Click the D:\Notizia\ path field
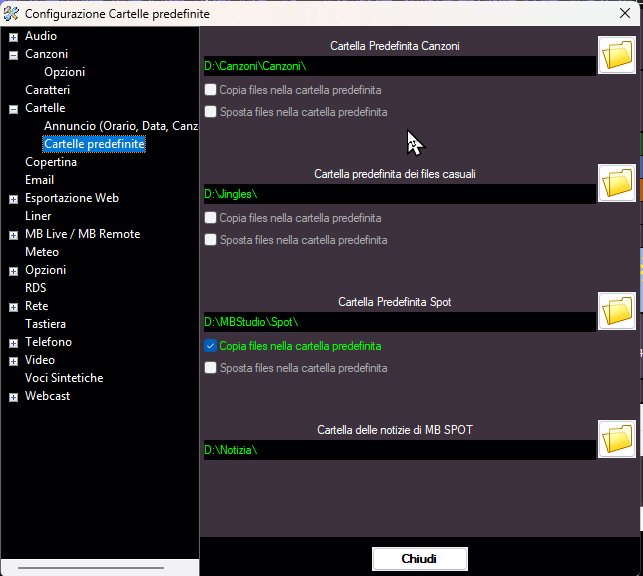The image size is (643, 576). coord(397,450)
